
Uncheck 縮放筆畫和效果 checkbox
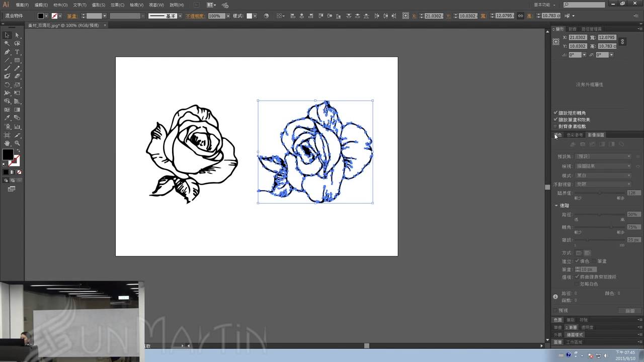pyautogui.click(x=556, y=120)
